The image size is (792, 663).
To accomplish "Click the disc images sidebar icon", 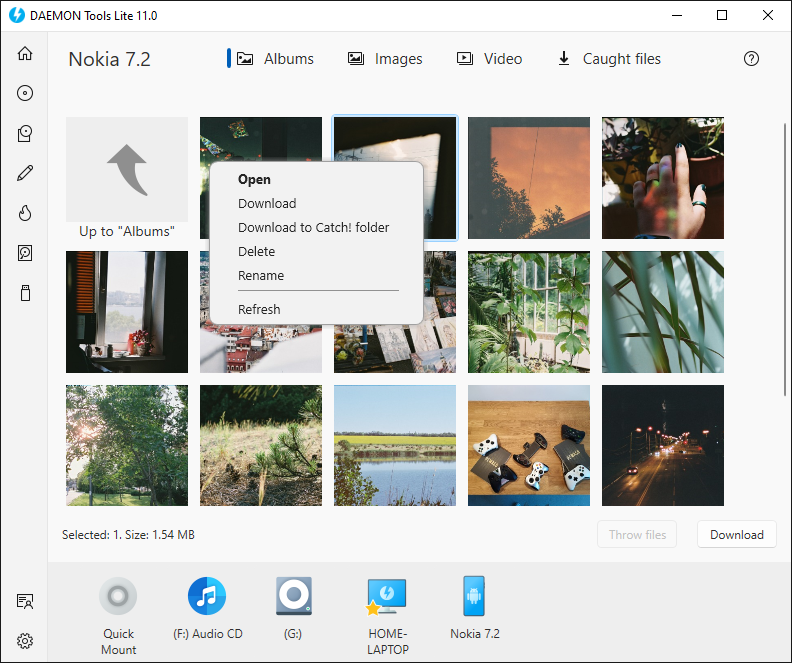I will coord(25,93).
